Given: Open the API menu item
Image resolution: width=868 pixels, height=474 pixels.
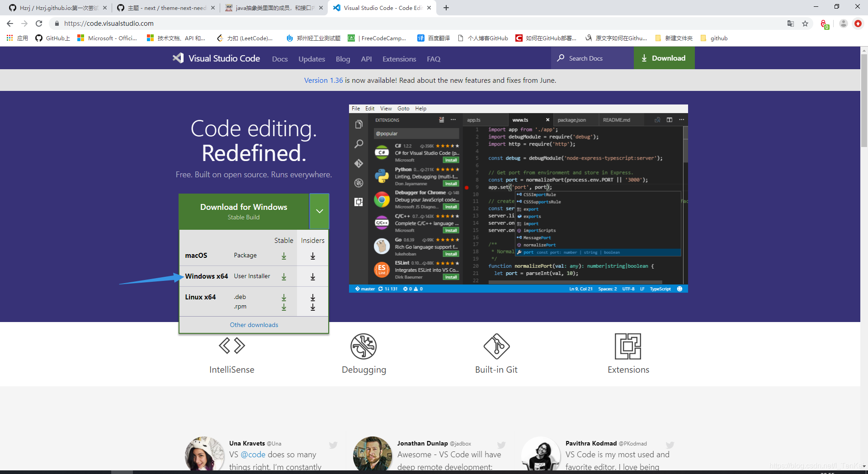Looking at the screenshot, I should click(x=366, y=59).
